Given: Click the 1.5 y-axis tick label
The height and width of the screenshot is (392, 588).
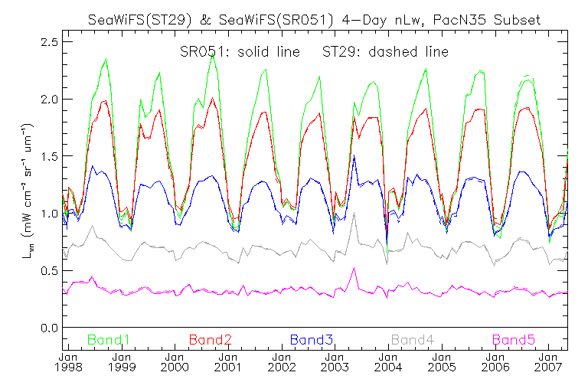Looking at the screenshot, I should tap(49, 156).
